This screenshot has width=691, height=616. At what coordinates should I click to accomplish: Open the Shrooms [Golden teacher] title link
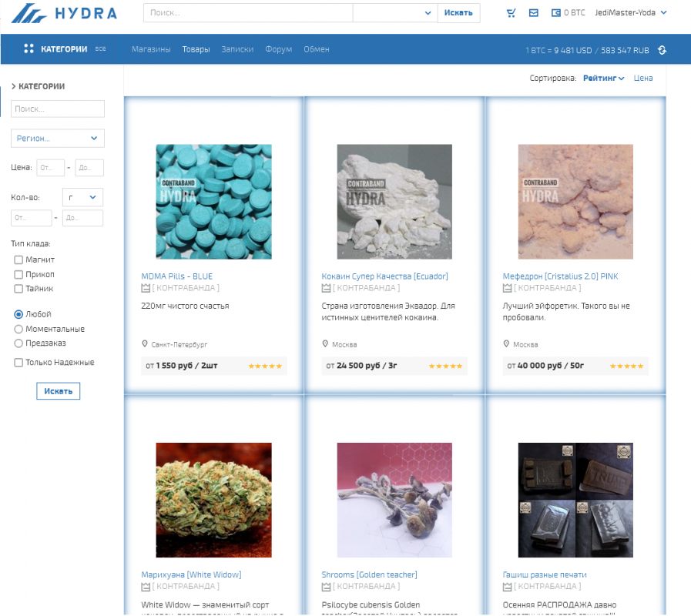tap(369, 574)
